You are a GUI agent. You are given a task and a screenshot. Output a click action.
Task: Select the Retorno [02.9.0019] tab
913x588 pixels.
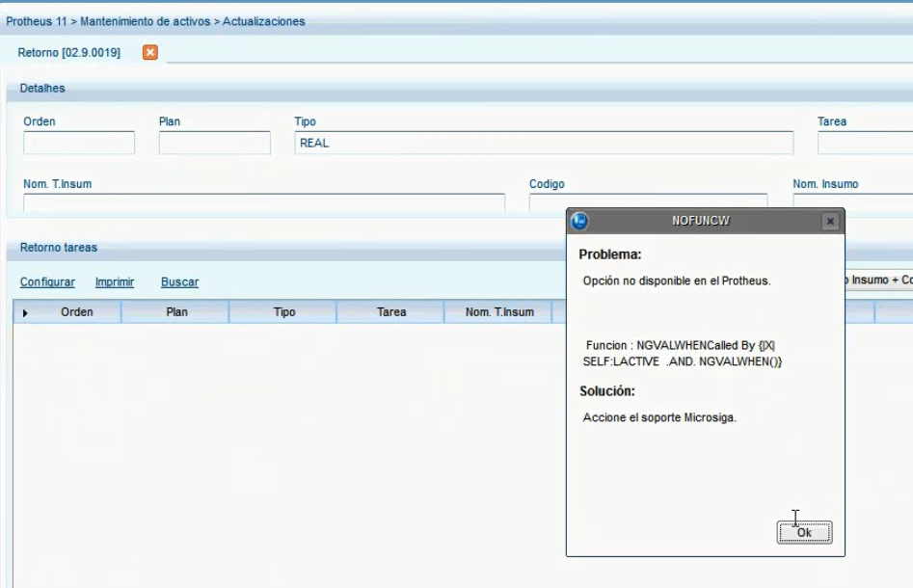click(68, 52)
